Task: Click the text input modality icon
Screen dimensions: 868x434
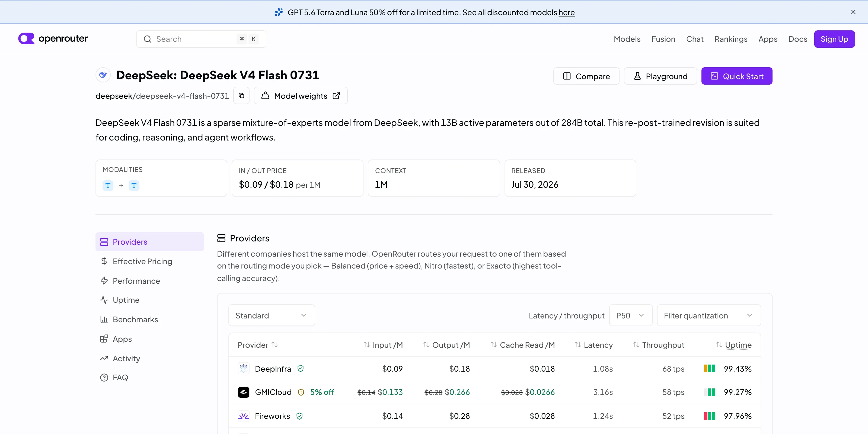Action: click(x=108, y=185)
